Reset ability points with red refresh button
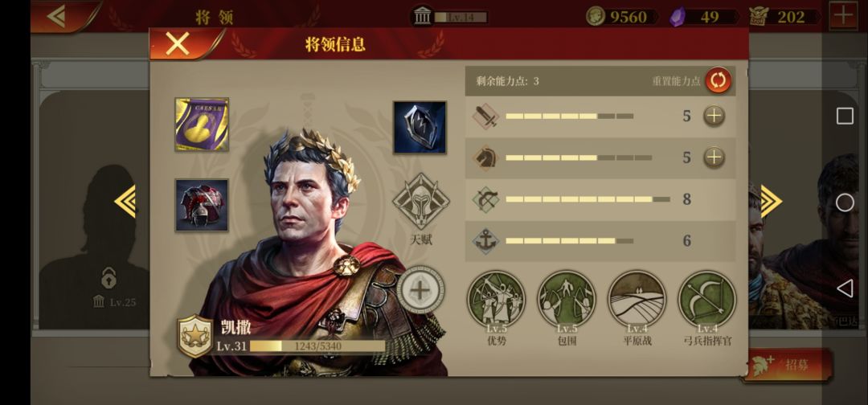The image size is (868, 405). 719,81
